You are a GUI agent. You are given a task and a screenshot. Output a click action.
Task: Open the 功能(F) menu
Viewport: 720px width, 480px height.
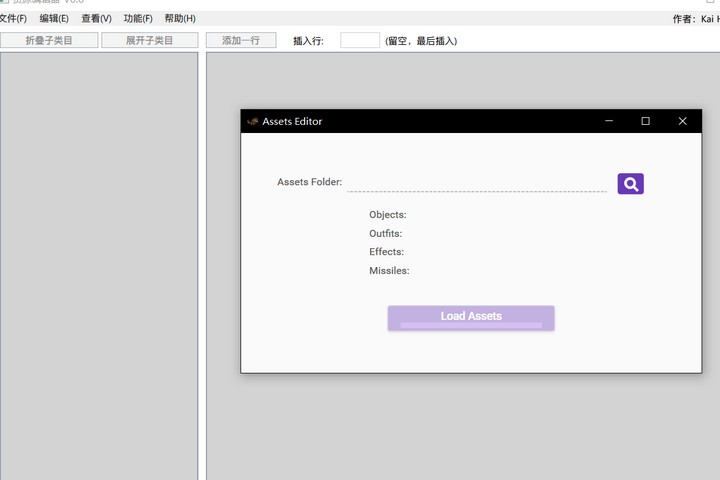point(138,19)
